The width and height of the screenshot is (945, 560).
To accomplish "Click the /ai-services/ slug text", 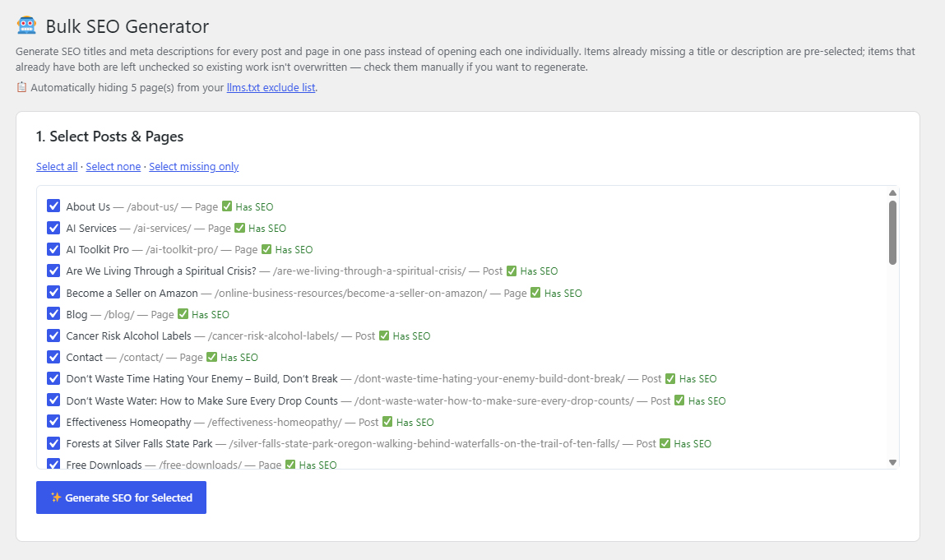I will [162, 229].
